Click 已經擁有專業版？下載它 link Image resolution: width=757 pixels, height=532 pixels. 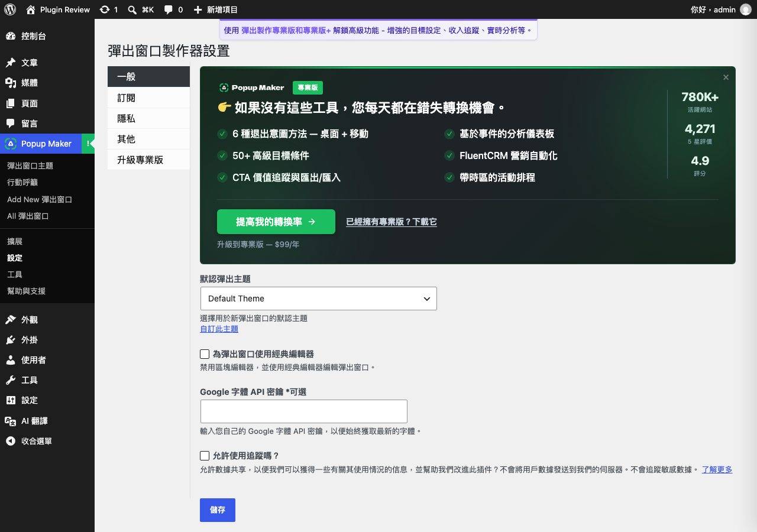click(x=392, y=222)
